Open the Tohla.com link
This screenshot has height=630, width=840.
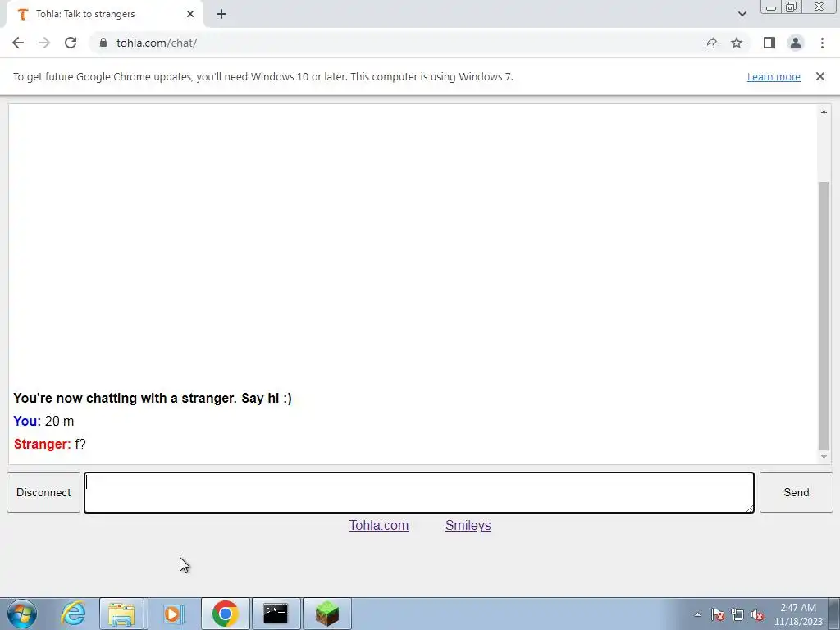pyautogui.click(x=379, y=526)
